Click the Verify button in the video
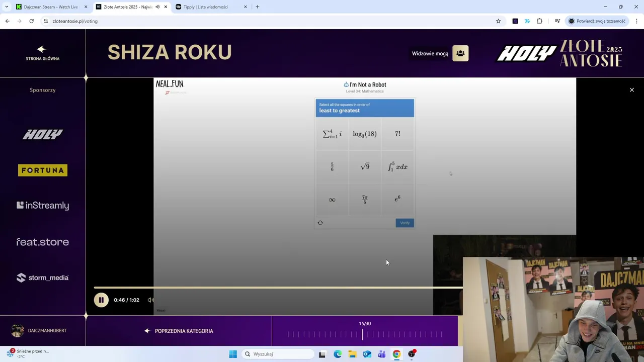The image size is (644, 362). [405, 223]
